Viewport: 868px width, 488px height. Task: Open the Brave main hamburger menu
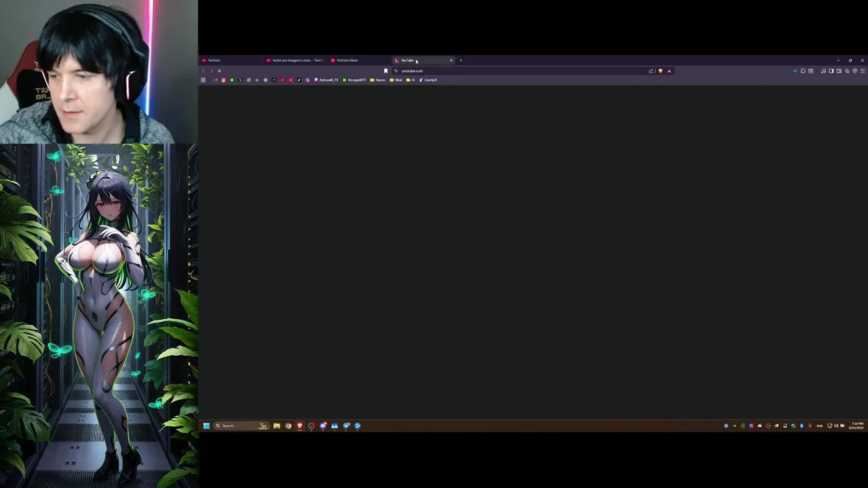pyautogui.click(x=863, y=70)
